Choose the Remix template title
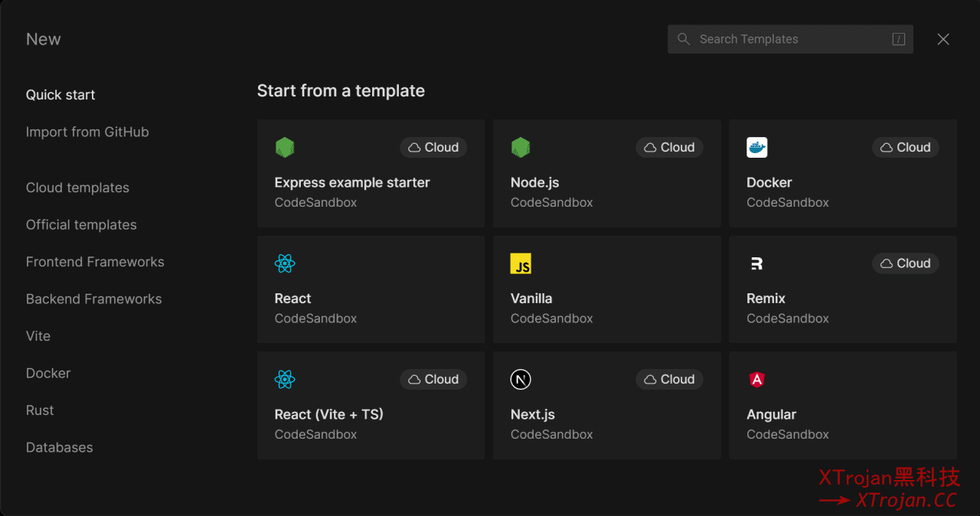 [x=766, y=299]
